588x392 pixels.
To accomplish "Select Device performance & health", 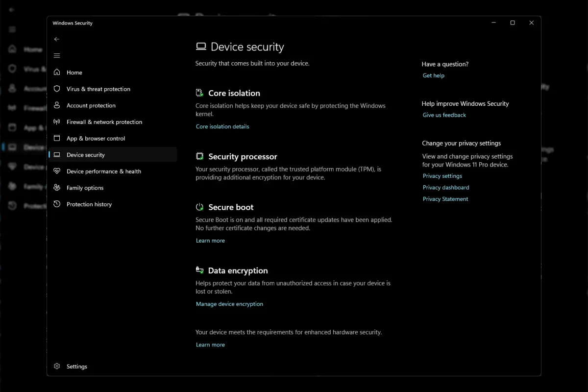I will (113, 171).
